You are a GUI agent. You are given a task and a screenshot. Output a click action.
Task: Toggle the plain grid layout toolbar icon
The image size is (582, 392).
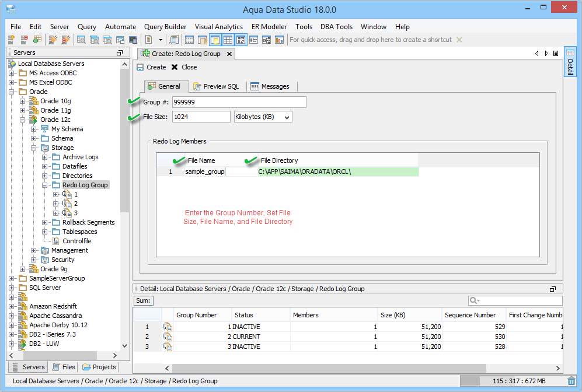(228, 40)
